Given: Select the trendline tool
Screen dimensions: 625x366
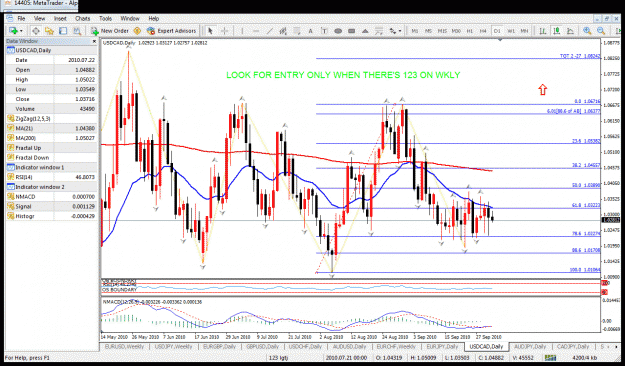Looking at the screenshot, I should [x=270, y=31].
